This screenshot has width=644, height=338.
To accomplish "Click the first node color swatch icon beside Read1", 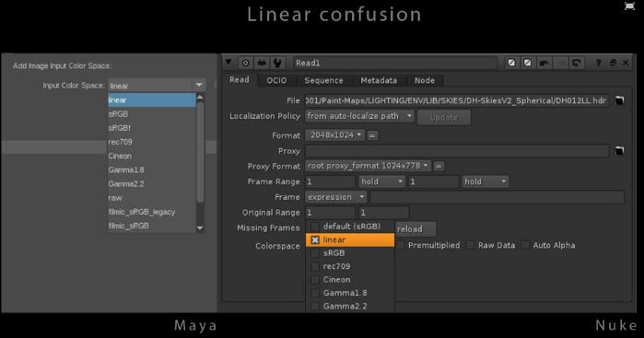I will click(511, 63).
